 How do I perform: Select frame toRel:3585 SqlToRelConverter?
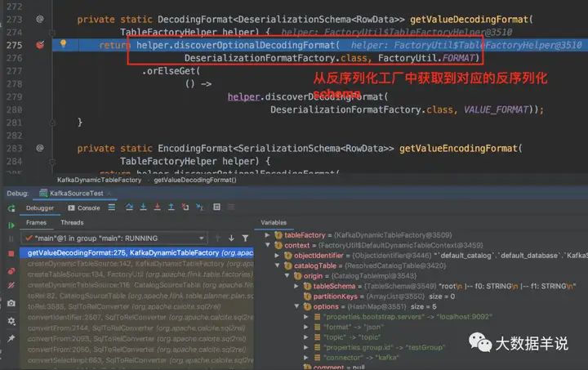point(137,306)
